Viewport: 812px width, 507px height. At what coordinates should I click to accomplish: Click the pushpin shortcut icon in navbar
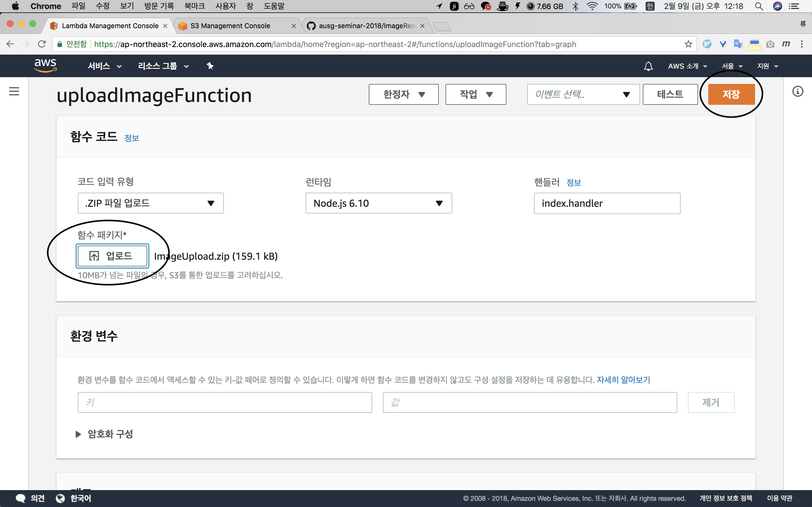click(x=210, y=66)
